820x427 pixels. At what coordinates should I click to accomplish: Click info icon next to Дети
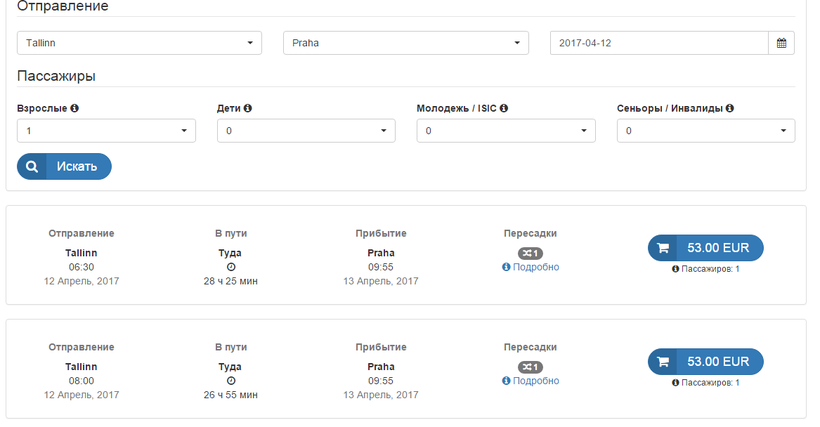[x=248, y=108]
